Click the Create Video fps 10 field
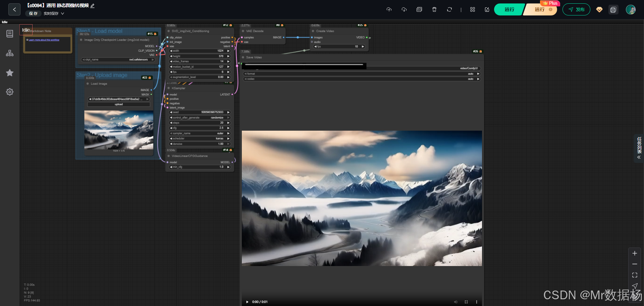The width and height of the screenshot is (644, 306). [339, 47]
